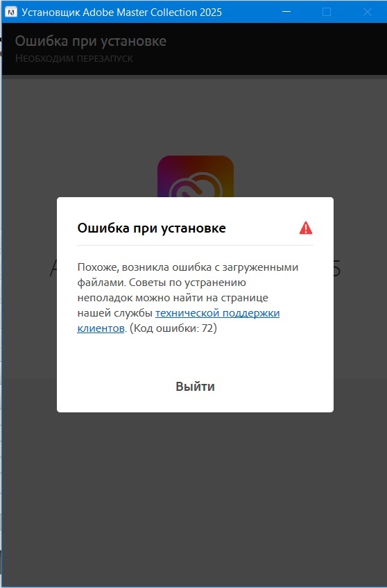The height and width of the screenshot is (588, 387).
Task: Click the divider line under the dialog heading
Action: [195, 245]
